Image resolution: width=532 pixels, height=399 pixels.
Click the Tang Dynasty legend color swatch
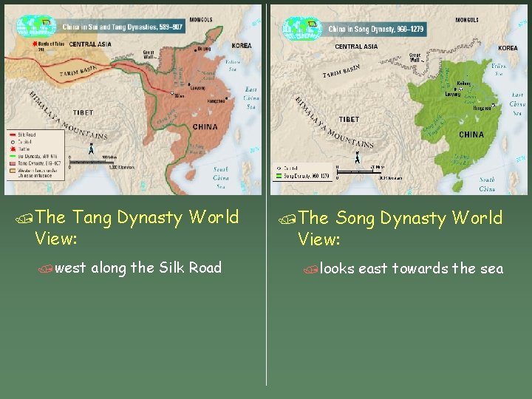(13, 163)
